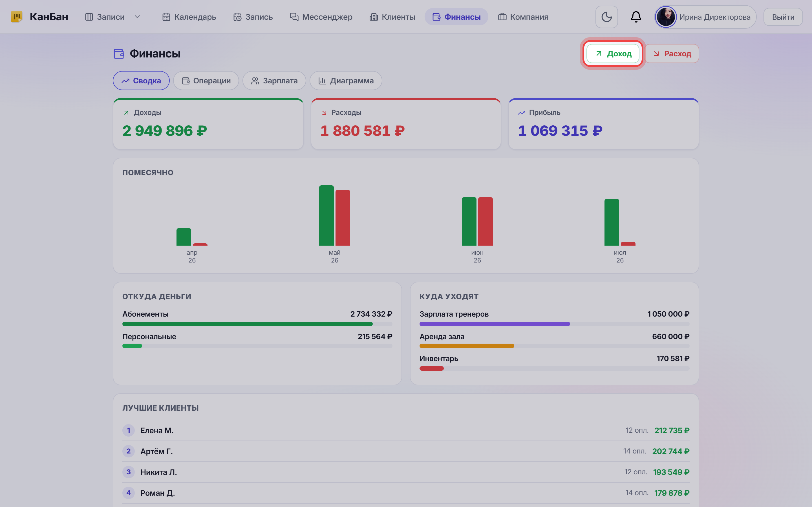Open the Компания briefcase icon

click(x=502, y=17)
